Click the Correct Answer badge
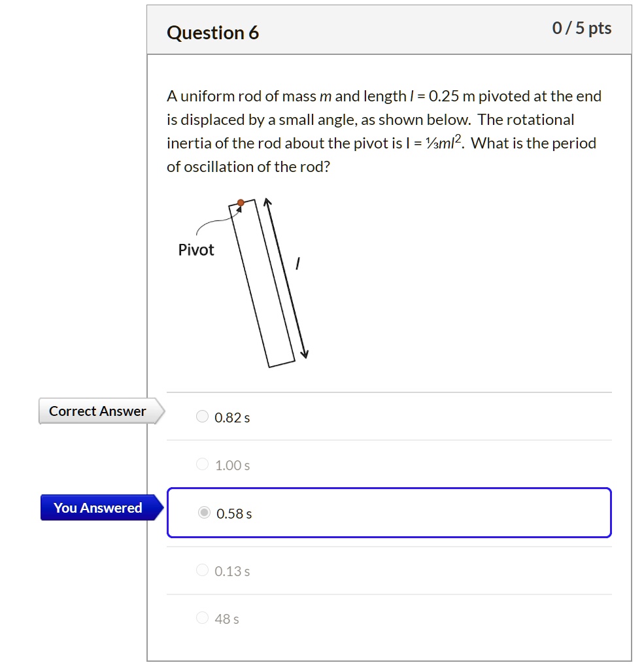 point(96,411)
